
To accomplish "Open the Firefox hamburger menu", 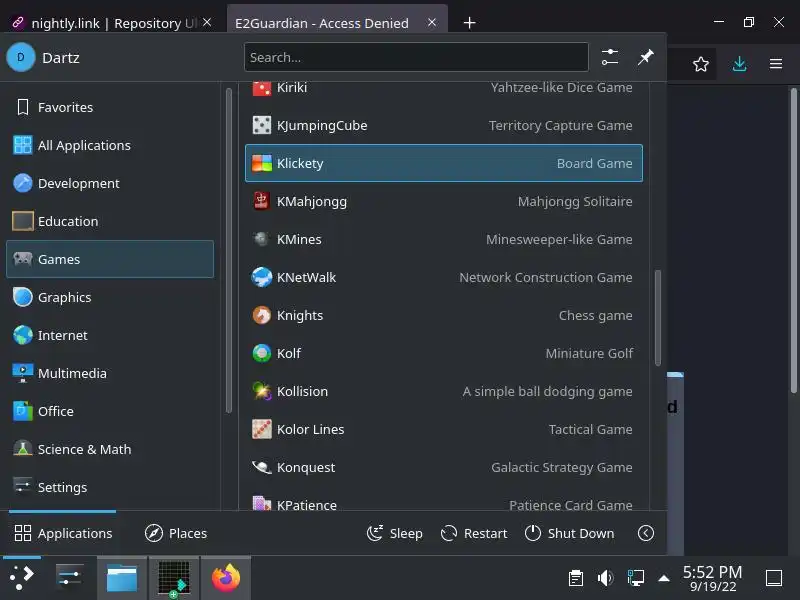I will tap(776, 64).
